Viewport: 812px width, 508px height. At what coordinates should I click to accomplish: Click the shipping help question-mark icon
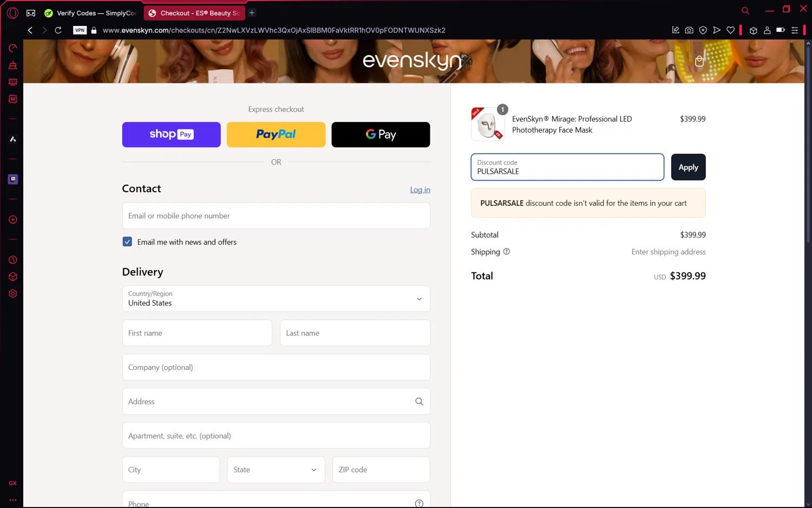(507, 251)
